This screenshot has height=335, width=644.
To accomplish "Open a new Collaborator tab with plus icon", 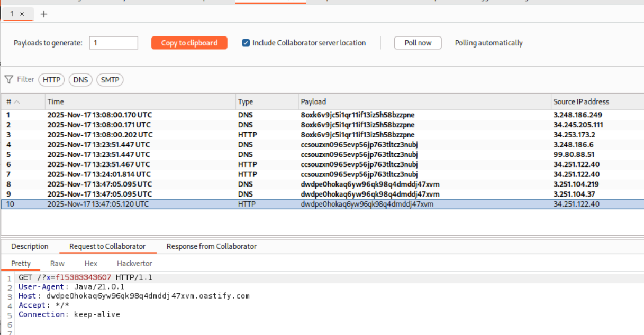I will click(43, 14).
